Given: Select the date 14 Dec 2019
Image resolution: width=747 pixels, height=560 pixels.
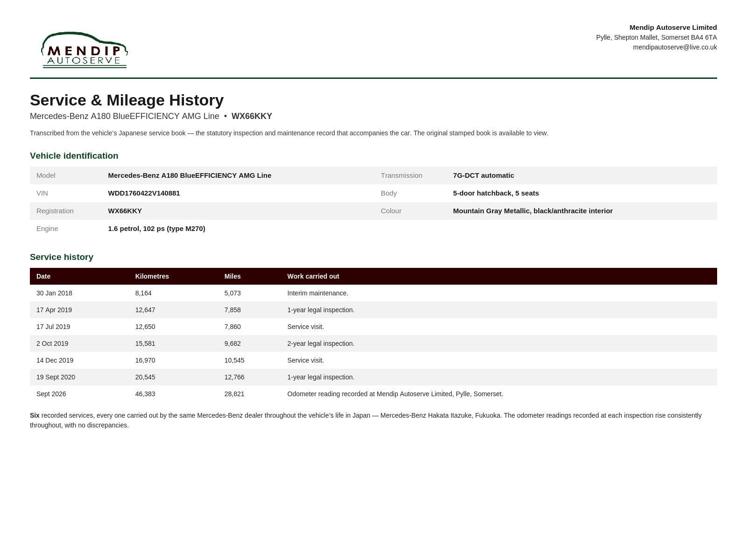Looking at the screenshot, I should click(55, 360).
